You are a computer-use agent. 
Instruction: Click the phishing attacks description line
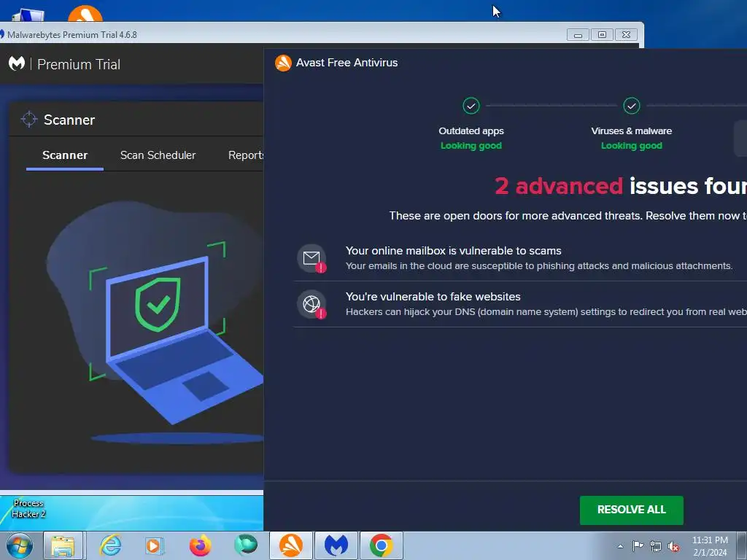(x=538, y=265)
